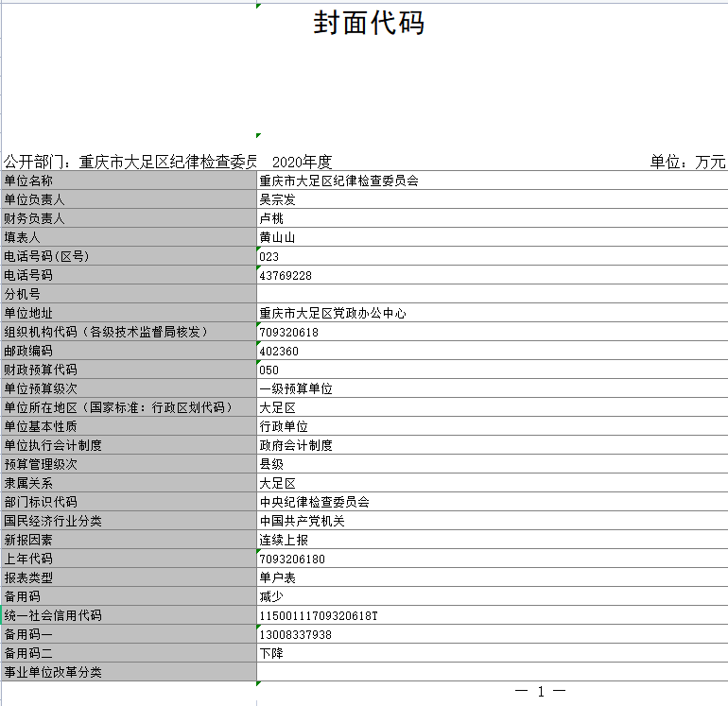
Task: Click the phone number cell '43769228'
Action: tap(286, 275)
